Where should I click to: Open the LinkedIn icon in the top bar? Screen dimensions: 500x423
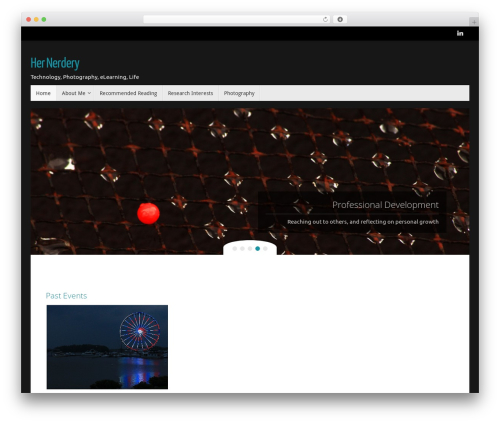tap(460, 33)
